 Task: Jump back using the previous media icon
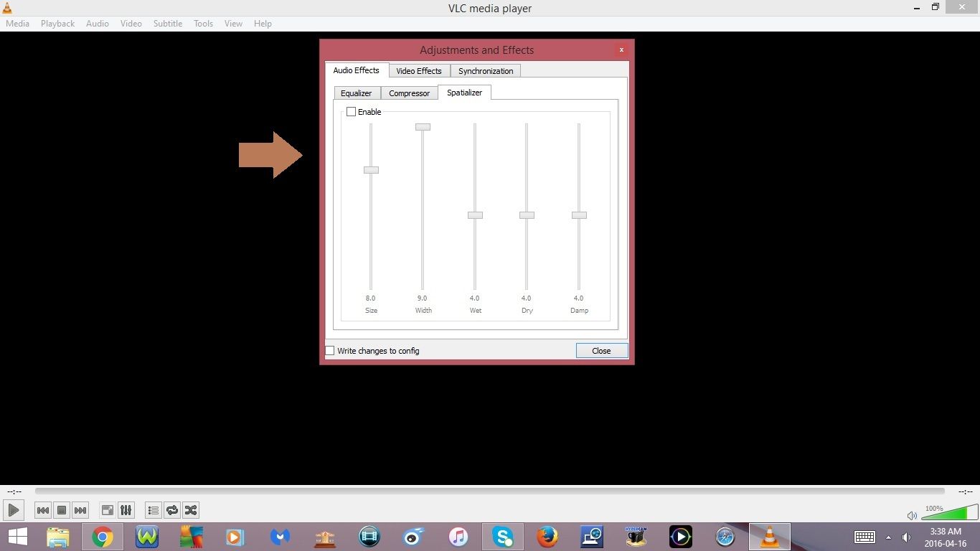pyautogui.click(x=43, y=510)
